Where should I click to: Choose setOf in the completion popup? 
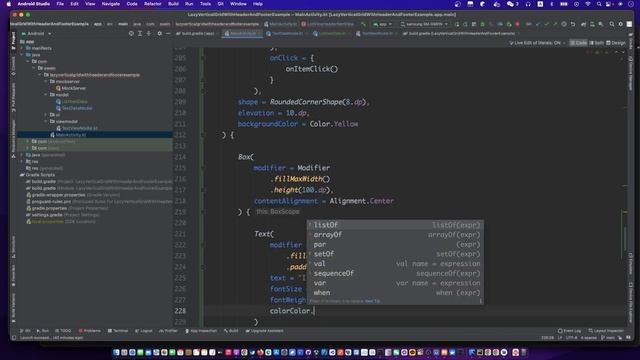(395, 254)
